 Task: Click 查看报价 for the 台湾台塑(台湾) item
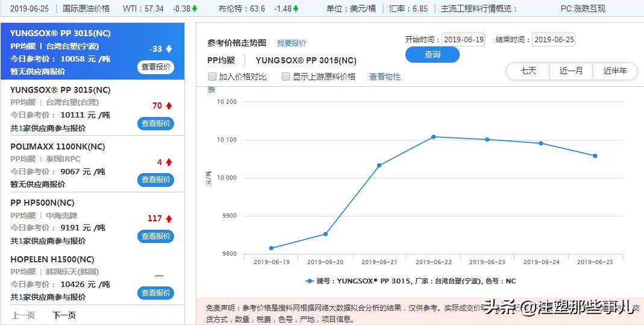tap(155, 123)
